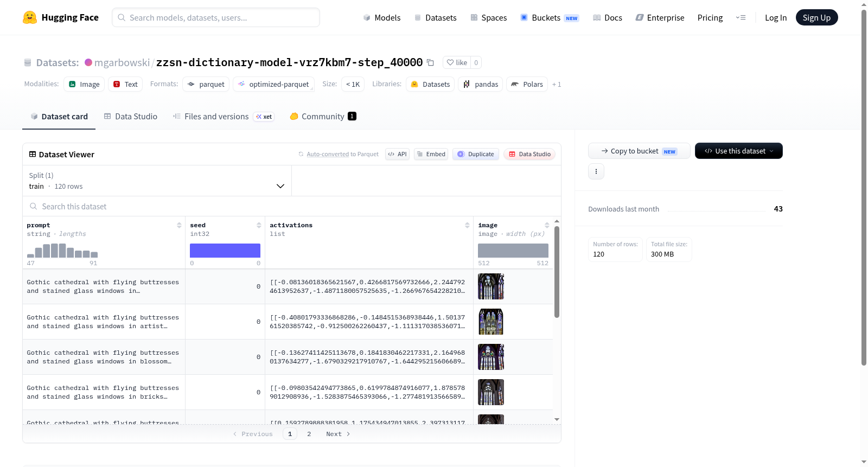Click the Text modality tag

(x=125, y=84)
